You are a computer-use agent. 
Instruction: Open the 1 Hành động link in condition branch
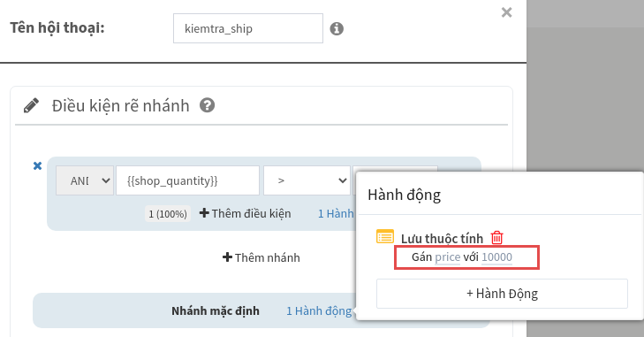(336, 213)
